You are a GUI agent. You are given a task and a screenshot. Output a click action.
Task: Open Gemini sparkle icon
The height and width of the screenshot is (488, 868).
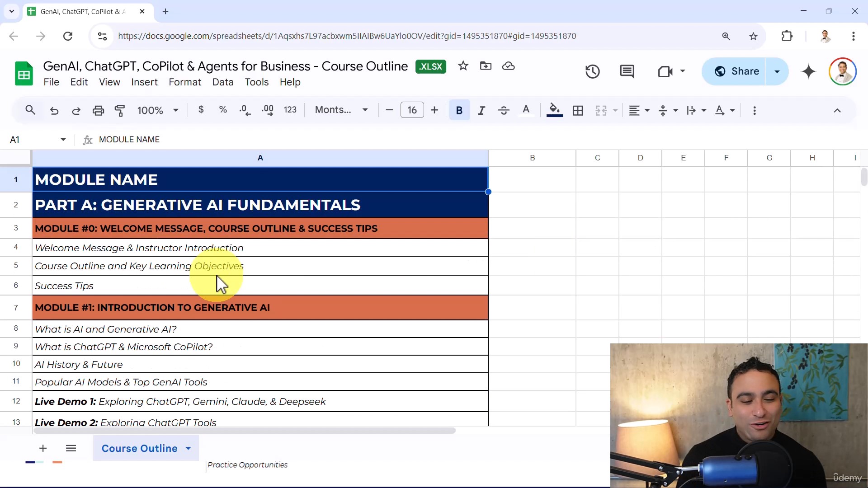tap(809, 71)
